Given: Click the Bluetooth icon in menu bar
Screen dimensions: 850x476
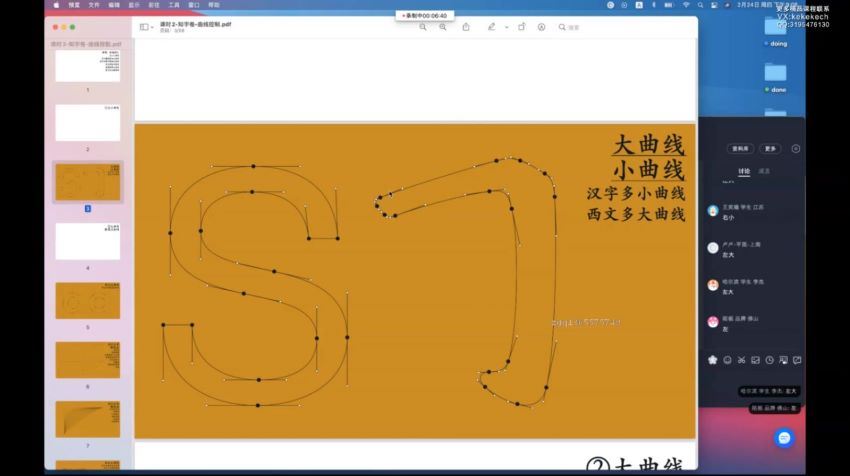Looking at the screenshot, I should [654, 5].
